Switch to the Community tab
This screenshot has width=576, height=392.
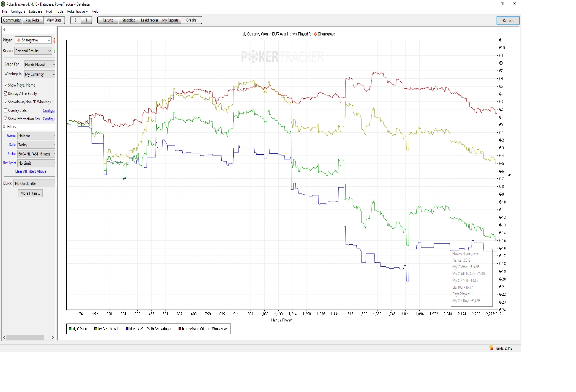(12, 20)
